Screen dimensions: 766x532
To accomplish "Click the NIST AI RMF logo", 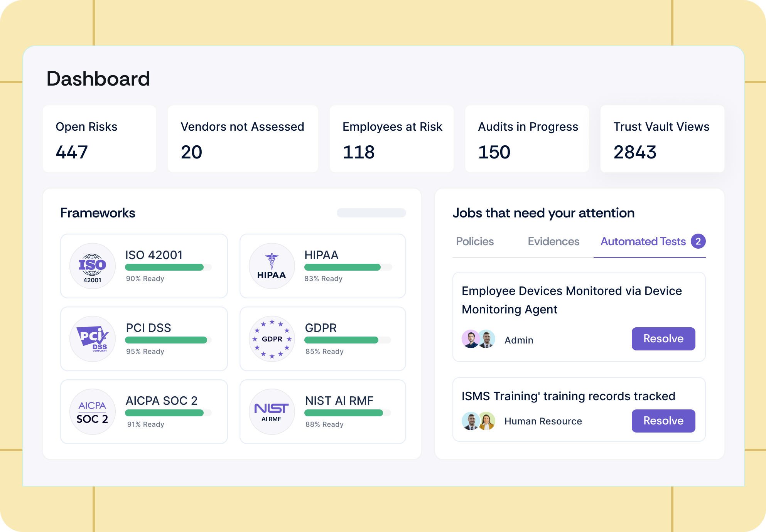I will pyautogui.click(x=272, y=412).
